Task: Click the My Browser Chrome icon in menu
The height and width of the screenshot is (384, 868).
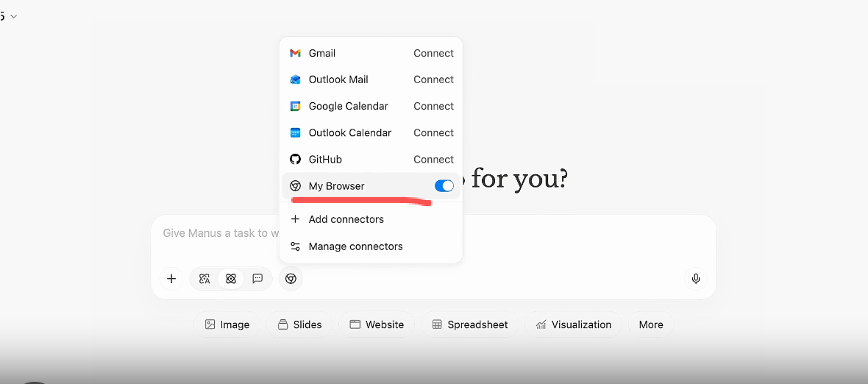Action: click(295, 186)
